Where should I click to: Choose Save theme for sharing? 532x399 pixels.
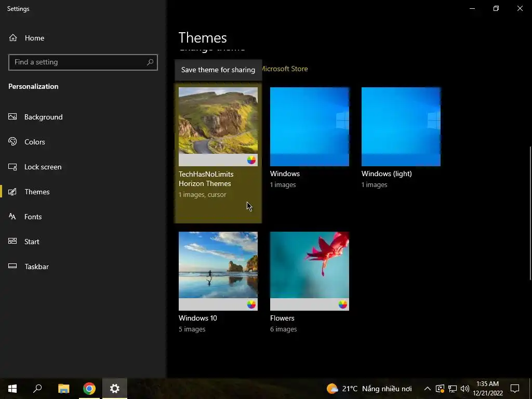218,70
